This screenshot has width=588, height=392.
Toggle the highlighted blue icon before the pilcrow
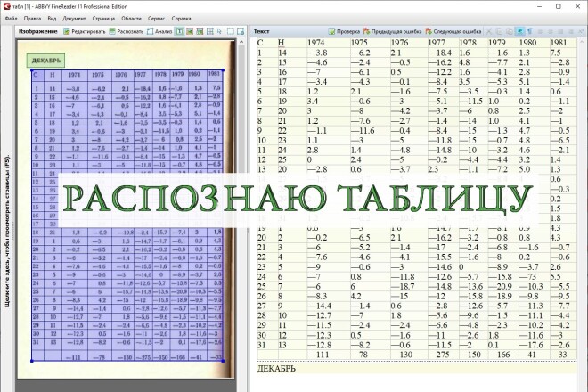point(520,31)
